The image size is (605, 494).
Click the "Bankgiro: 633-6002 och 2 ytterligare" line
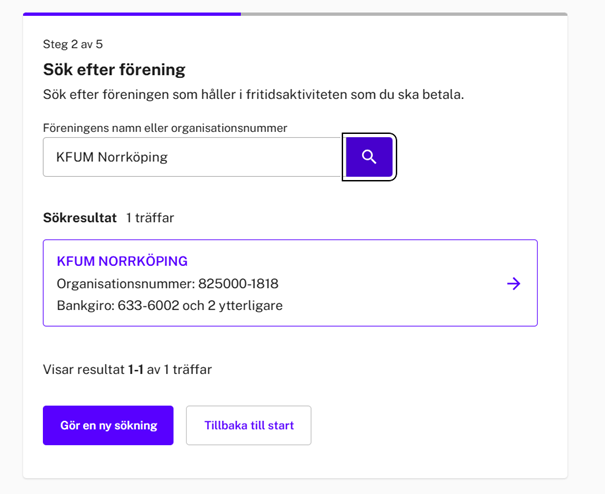point(169,306)
